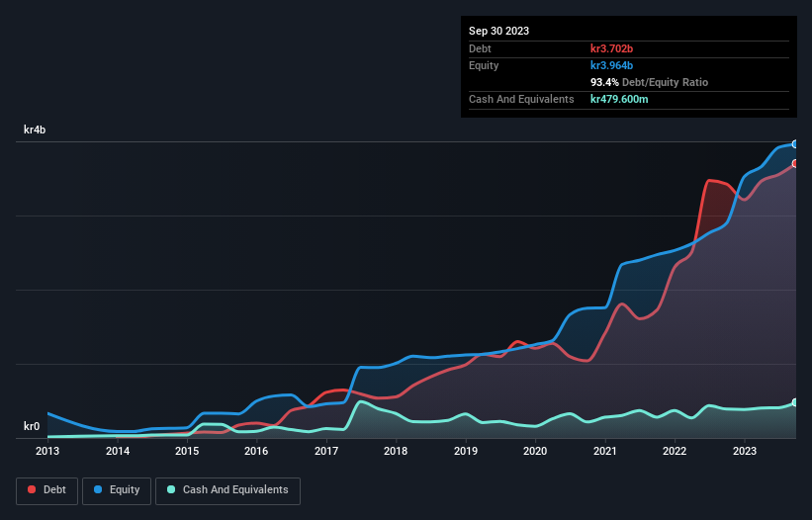This screenshot has width=812, height=520.
Task: Click the kr0 y-axis label
Action: pos(32,426)
